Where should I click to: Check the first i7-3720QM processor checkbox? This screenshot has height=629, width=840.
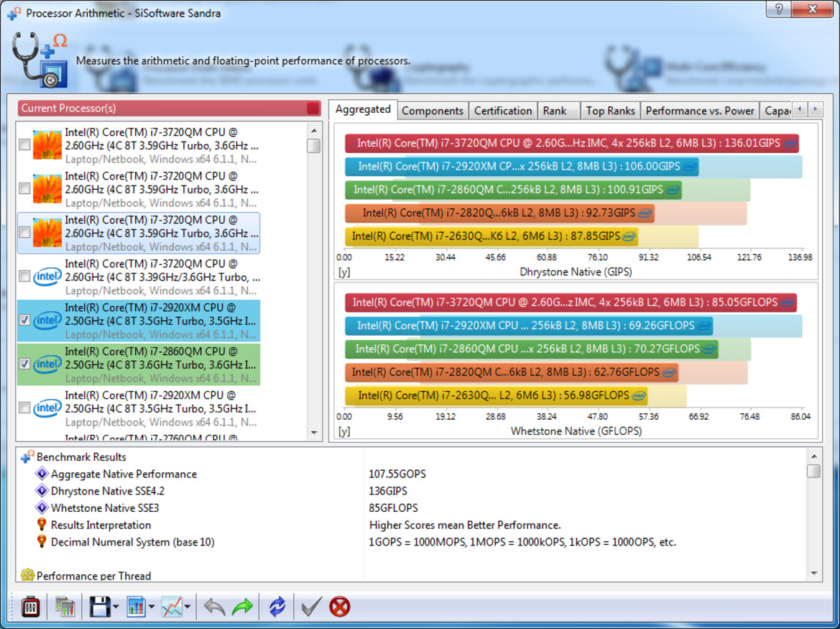tap(24, 144)
